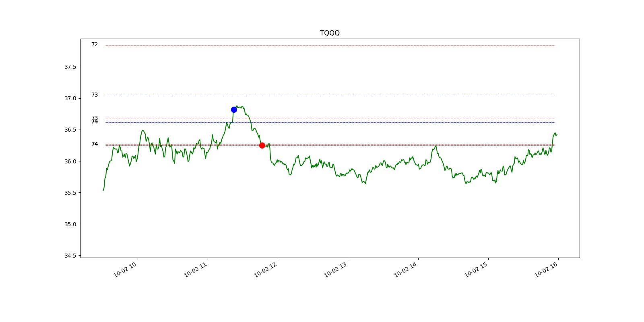The width and height of the screenshot is (644, 322).
Task: Click the 10-02 15 x-axis label
Action: (476, 270)
